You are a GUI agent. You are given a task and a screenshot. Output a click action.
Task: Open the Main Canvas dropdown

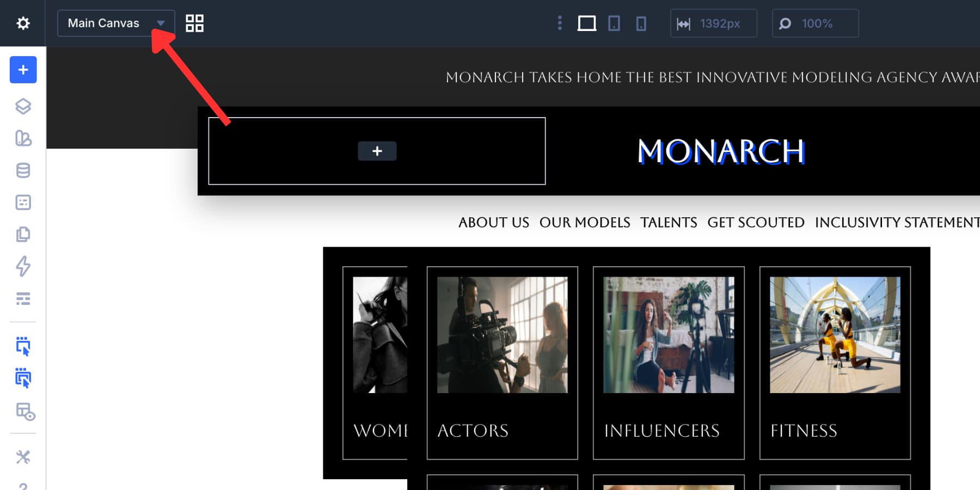click(116, 23)
